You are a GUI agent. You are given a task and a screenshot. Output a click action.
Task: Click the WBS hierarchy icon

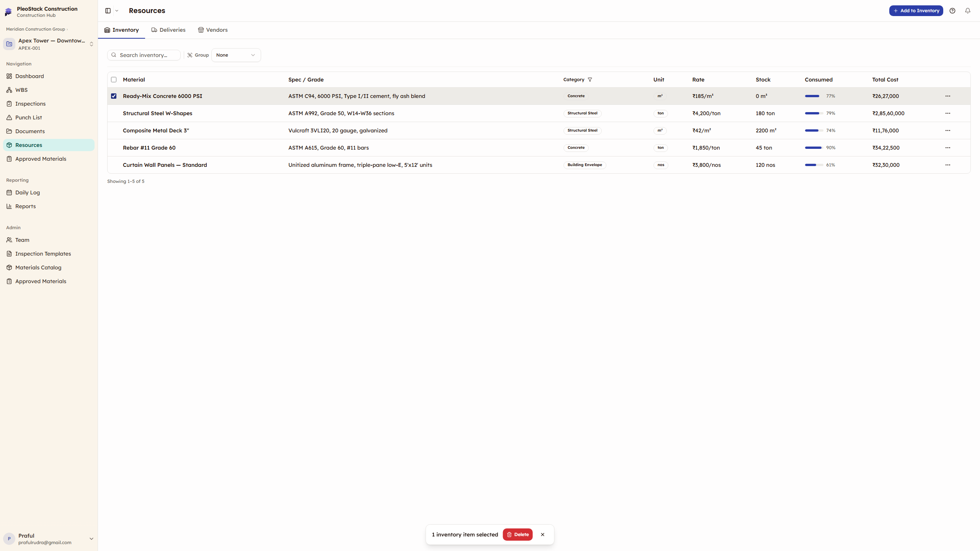click(9, 90)
